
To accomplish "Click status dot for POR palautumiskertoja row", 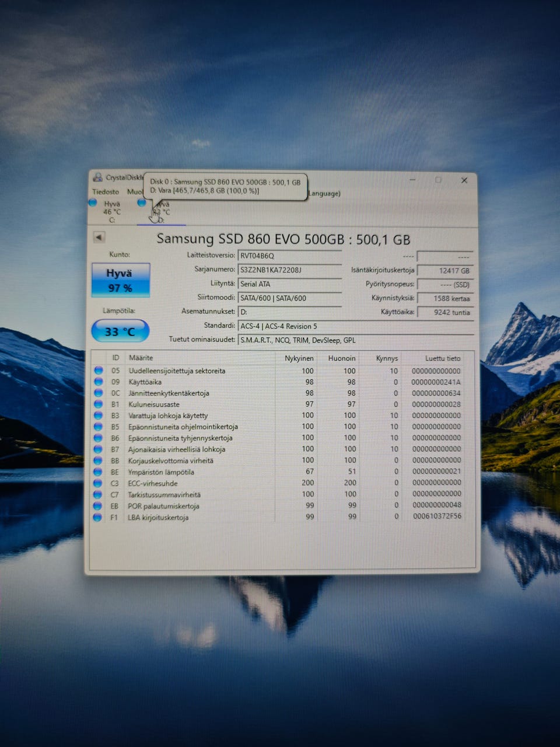I will click(99, 506).
